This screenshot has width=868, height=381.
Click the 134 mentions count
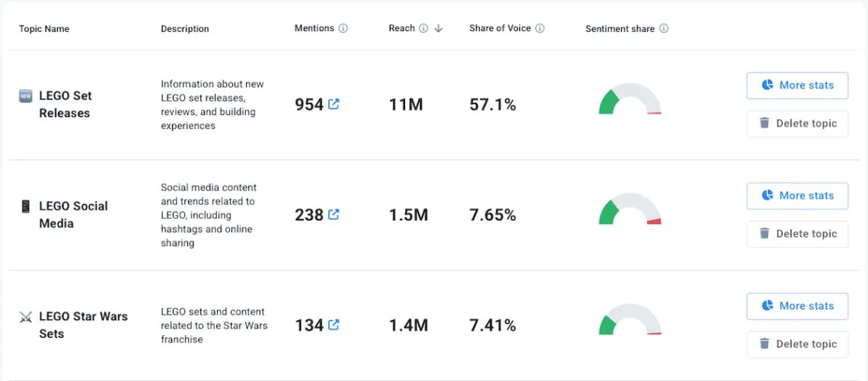tap(309, 325)
